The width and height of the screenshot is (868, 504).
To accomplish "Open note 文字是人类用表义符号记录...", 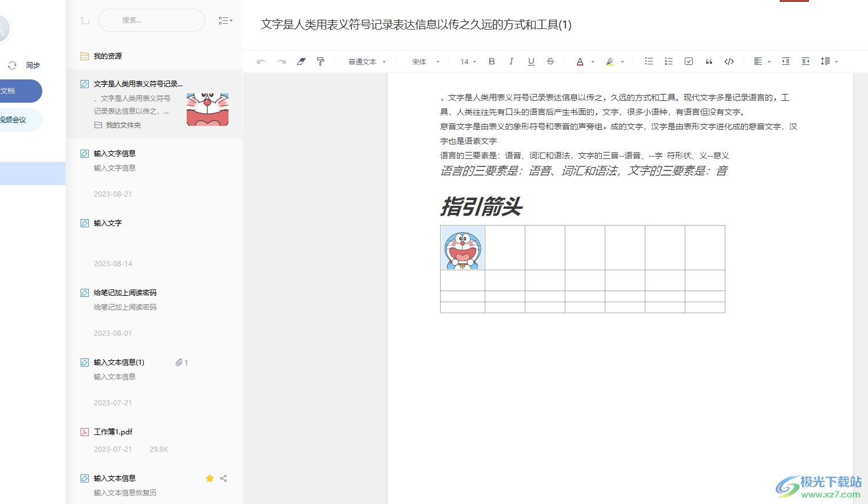I will click(138, 84).
